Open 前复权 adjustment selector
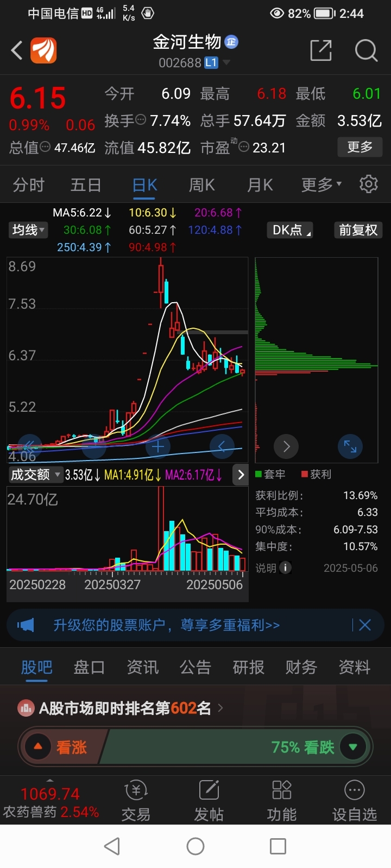 click(358, 230)
